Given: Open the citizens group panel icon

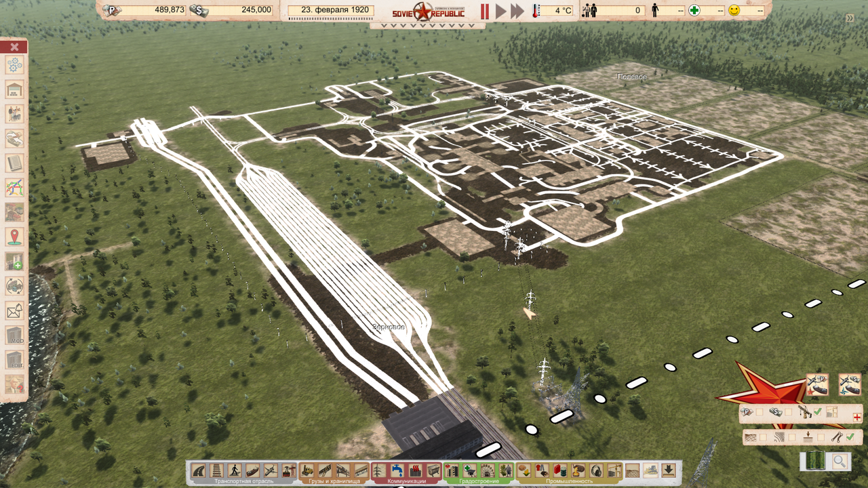Looking at the screenshot, I should [x=14, y=115].
